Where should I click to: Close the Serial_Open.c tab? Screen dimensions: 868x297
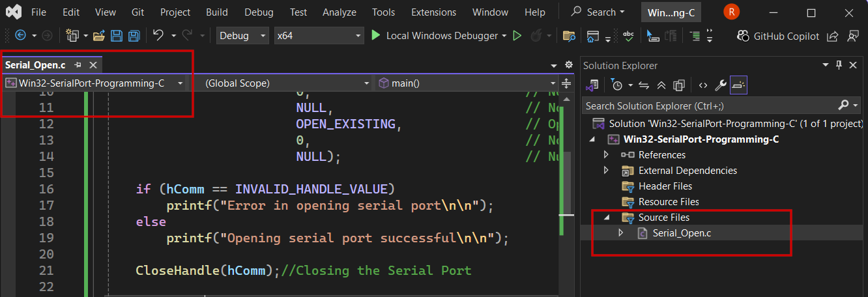click(93, 65)
